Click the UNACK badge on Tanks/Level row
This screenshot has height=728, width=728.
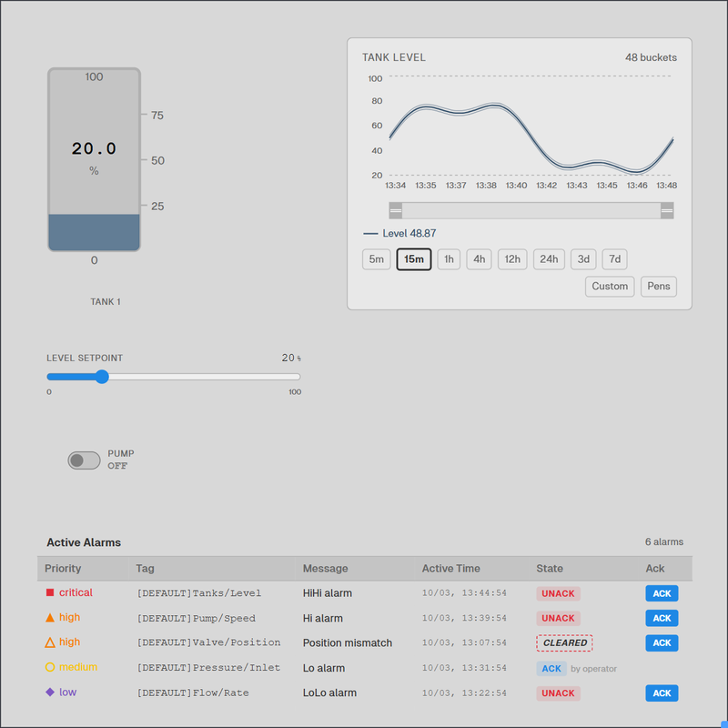(558, 593)
